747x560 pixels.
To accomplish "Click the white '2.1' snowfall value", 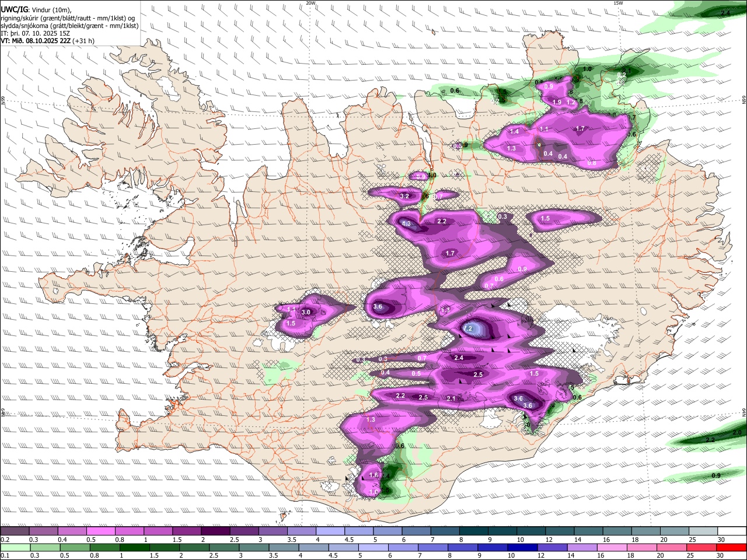I will (451, 398).
